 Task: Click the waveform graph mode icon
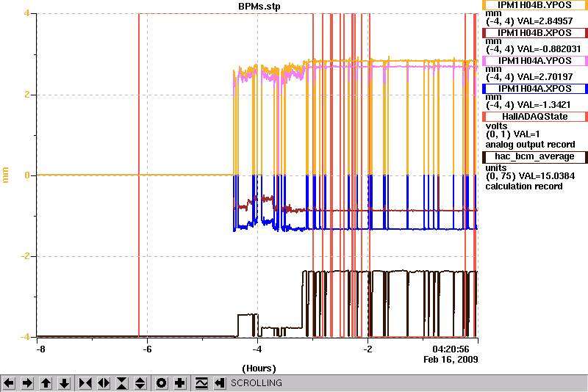coord(201,383)
